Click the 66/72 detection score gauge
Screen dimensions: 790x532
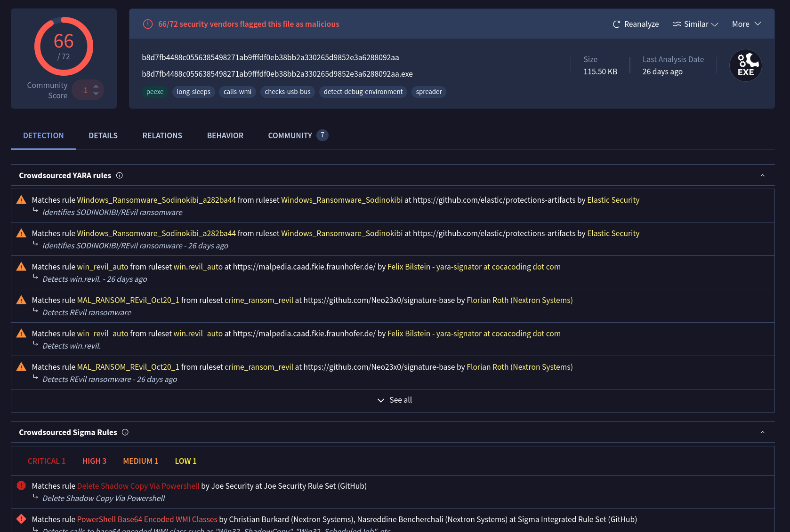[64, 46]
